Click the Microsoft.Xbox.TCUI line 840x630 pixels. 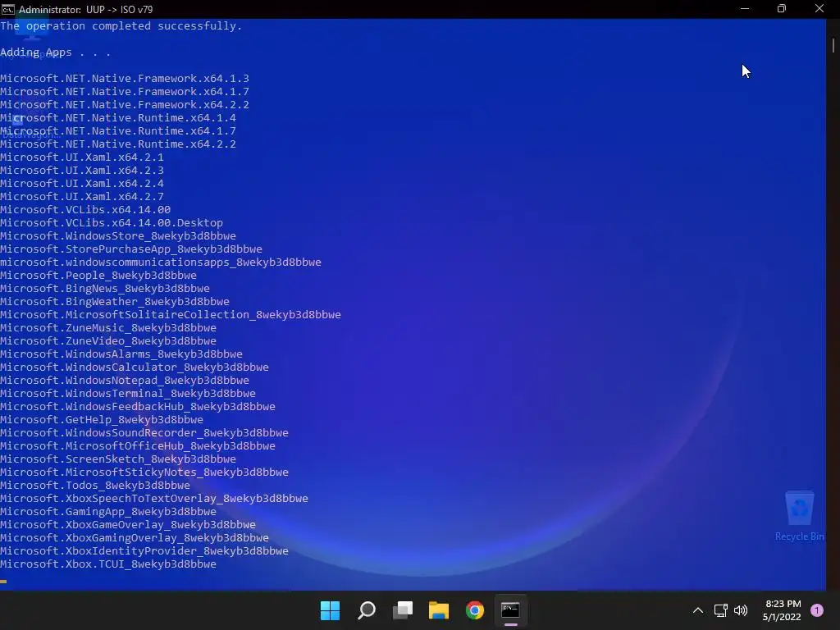(108, 564)
